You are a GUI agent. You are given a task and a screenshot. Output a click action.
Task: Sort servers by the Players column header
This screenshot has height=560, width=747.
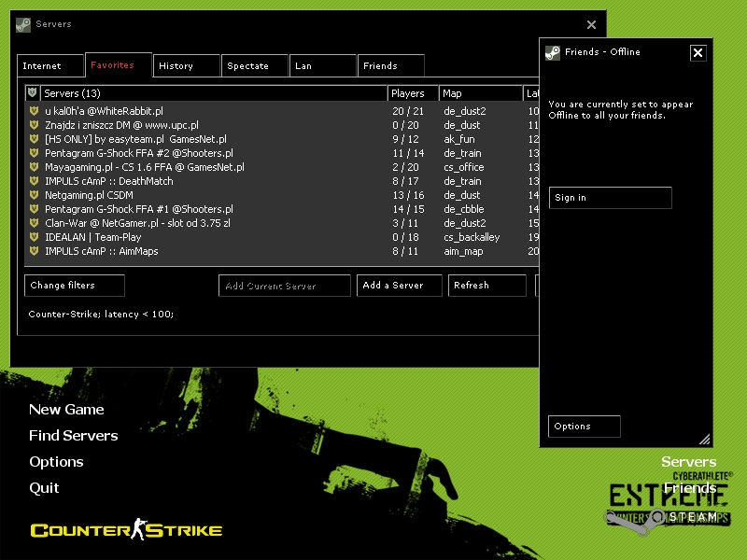coord(413,93)
